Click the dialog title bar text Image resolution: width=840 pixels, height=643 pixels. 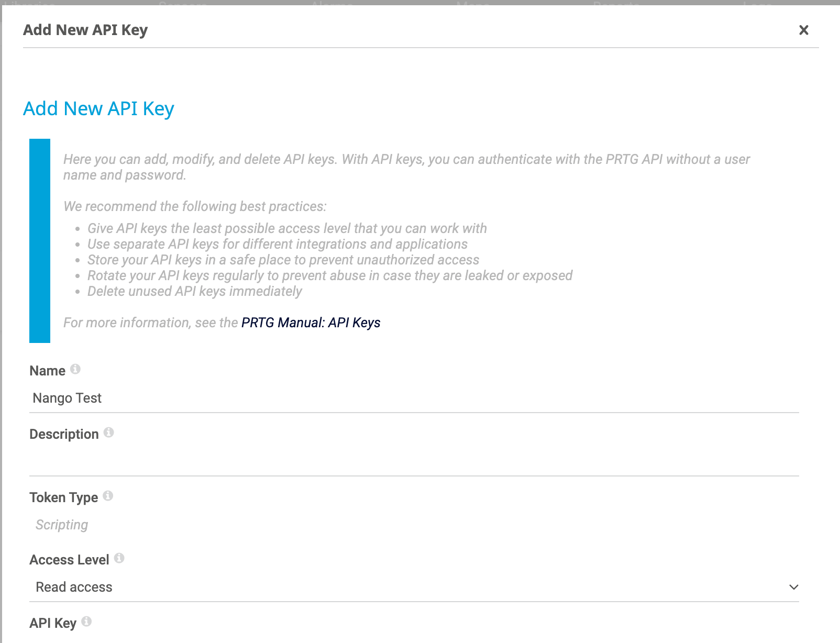point(85,30)
